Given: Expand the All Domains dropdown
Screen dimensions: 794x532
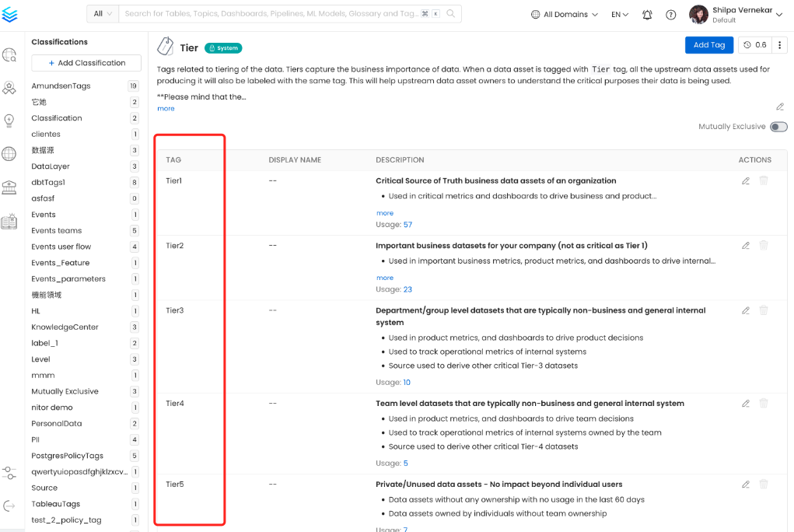Looking at the screenshot, I should click(x=565, y=15).
